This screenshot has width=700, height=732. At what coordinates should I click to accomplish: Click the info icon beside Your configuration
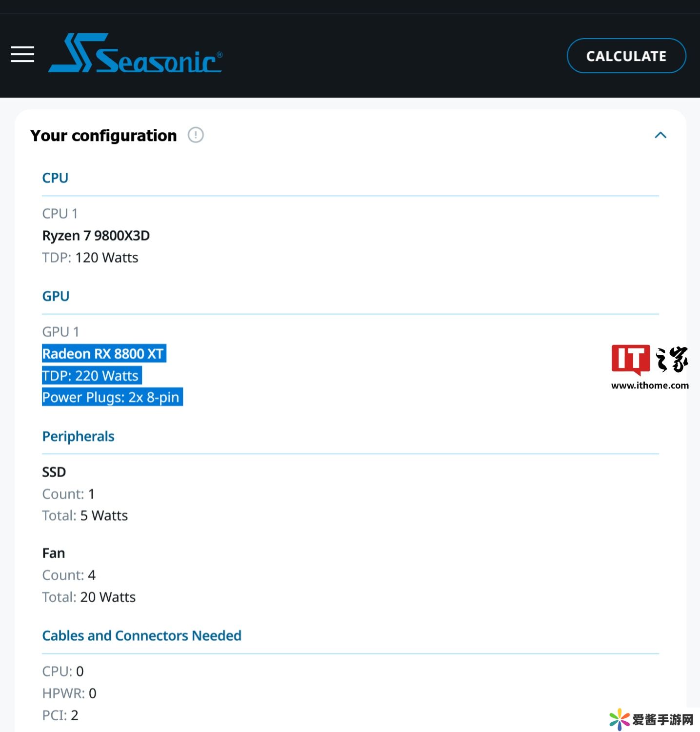coord(196,135)
